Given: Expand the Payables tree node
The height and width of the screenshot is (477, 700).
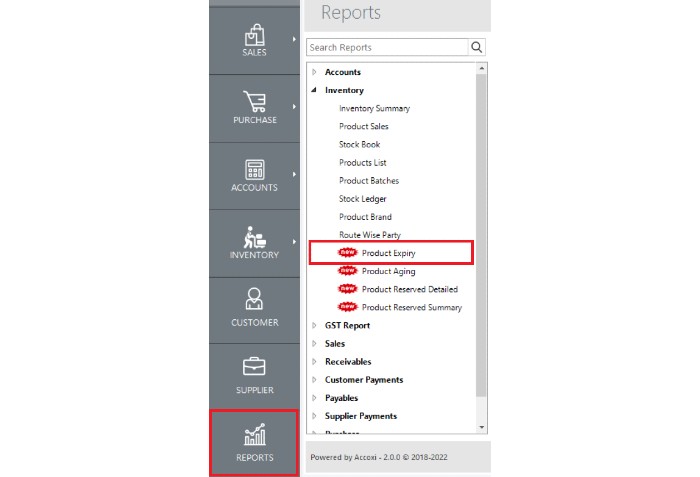Looking at the screenshot, I should coord(314,398).
